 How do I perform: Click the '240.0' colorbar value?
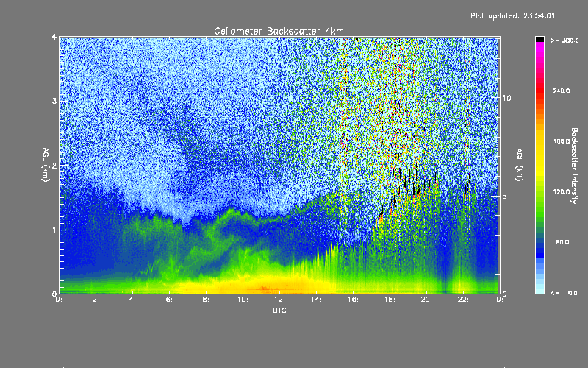(x=562, y=91)
